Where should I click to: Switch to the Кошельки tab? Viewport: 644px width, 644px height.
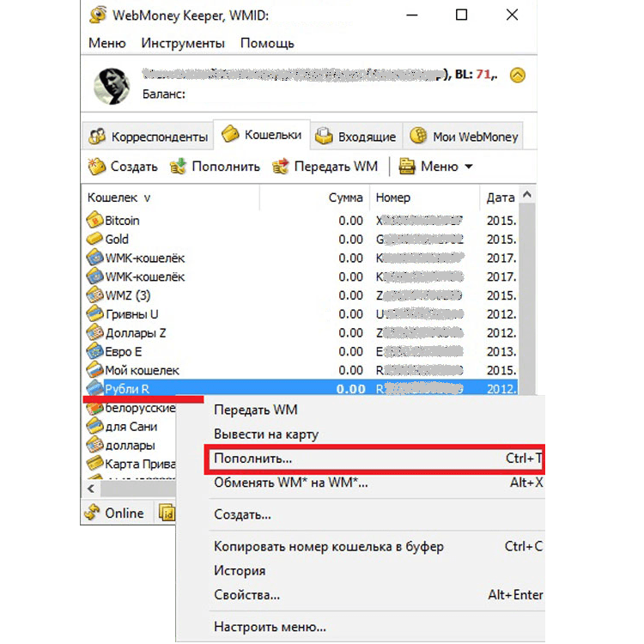click(262, 135)
